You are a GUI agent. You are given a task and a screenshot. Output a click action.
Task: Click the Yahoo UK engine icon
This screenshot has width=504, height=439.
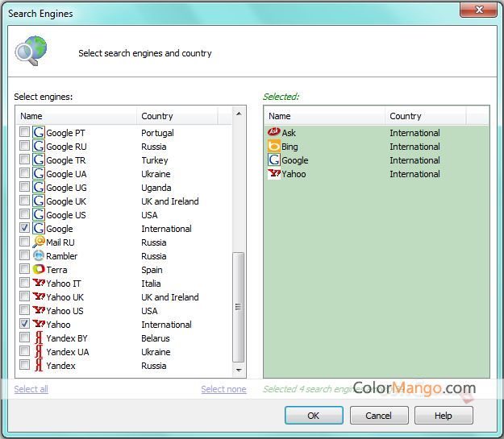[x=38, y=297]
